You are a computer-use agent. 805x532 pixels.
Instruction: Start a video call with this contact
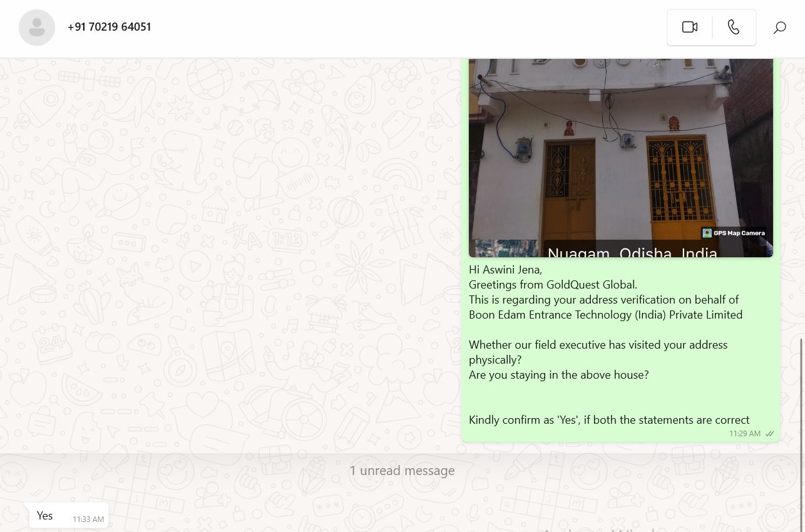(x=690, y=27)
